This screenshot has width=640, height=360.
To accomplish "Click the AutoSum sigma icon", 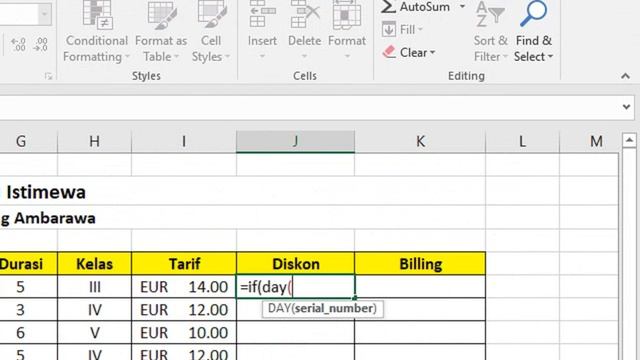I will point(388,7).
